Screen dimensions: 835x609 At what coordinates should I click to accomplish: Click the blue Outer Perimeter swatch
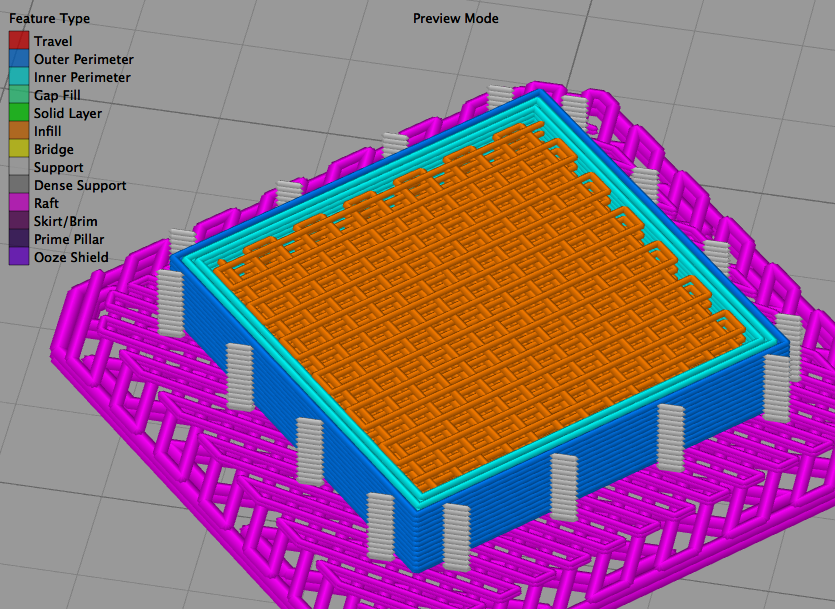(19, 59)
